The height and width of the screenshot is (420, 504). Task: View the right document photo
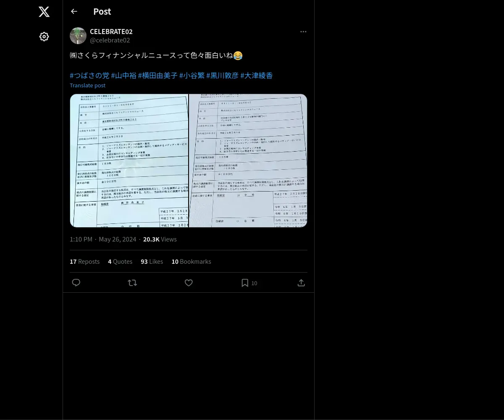(x=248, y=160)
